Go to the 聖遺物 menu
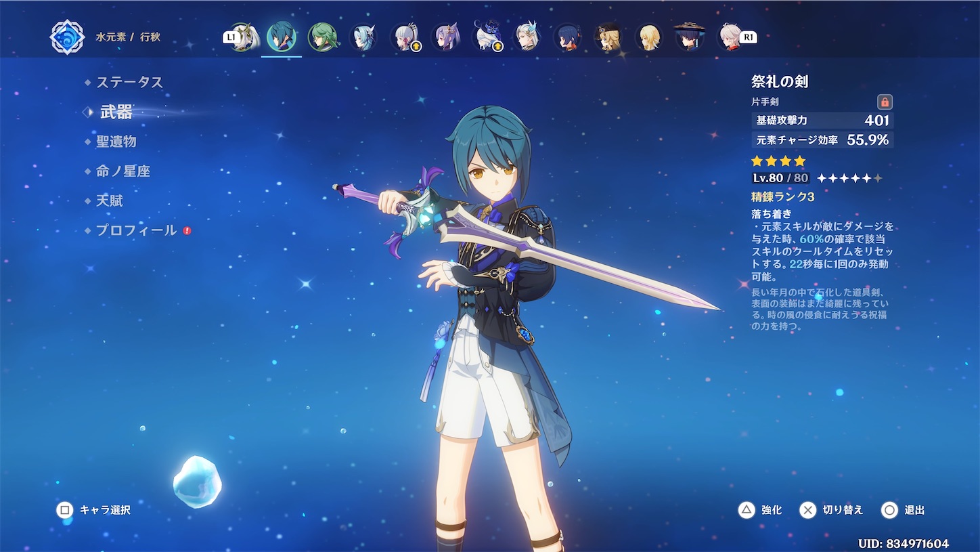Image resolution: width=980 pixels, height=552 pixels. click(x=116, y=141)
